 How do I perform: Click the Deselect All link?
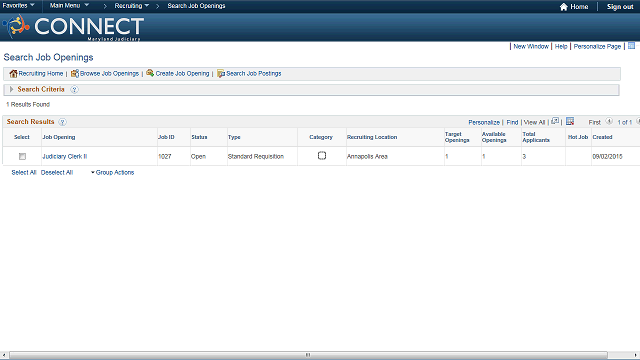tap(57, 173)
